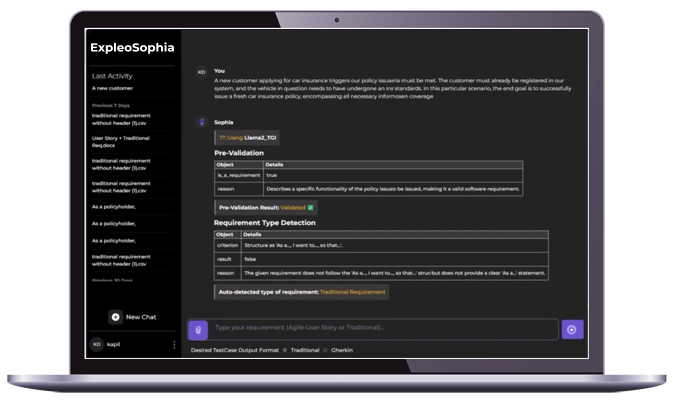This screenshot has width=675, height=404.
Task: Click the 'criterion' table cell
Action: (227, 245)
